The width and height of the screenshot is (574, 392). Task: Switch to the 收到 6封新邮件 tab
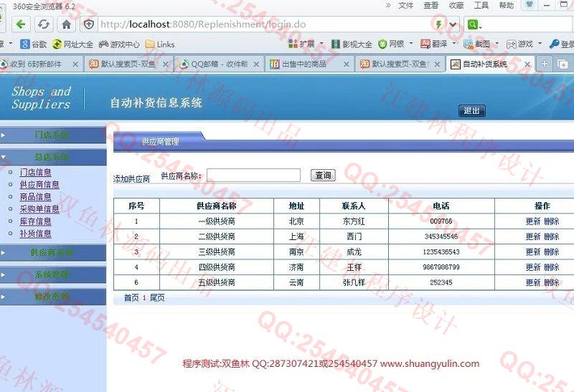pos(39,64)
